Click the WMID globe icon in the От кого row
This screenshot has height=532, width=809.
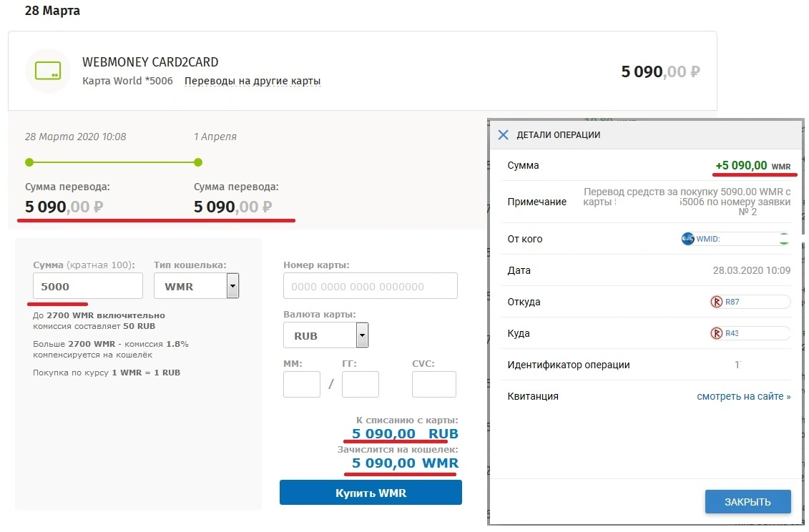(687, 239)
